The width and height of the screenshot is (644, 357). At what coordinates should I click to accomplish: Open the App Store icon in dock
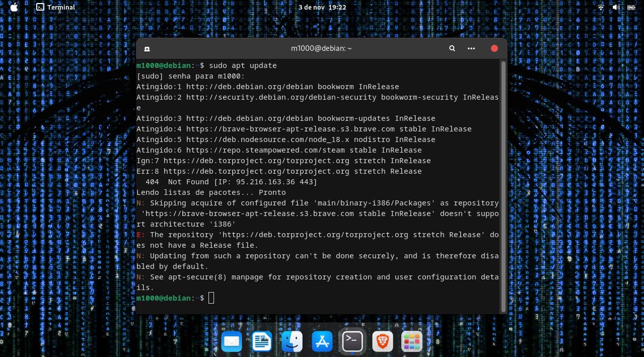pyautogui.click(x=322, y=342)
